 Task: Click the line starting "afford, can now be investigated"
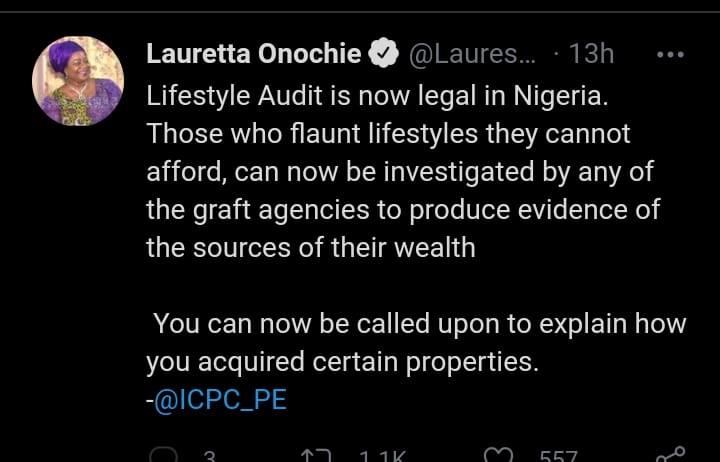tap(399, 171)
